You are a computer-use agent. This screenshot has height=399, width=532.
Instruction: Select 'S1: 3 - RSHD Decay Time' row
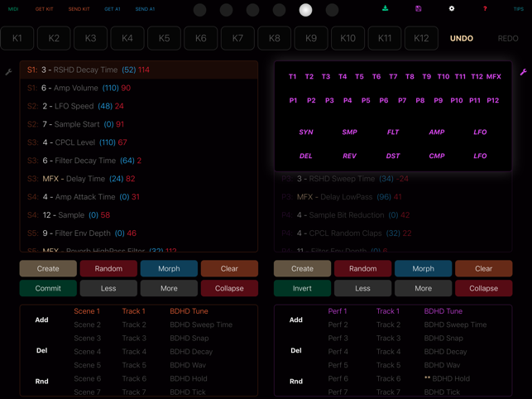tap(139, 70)
